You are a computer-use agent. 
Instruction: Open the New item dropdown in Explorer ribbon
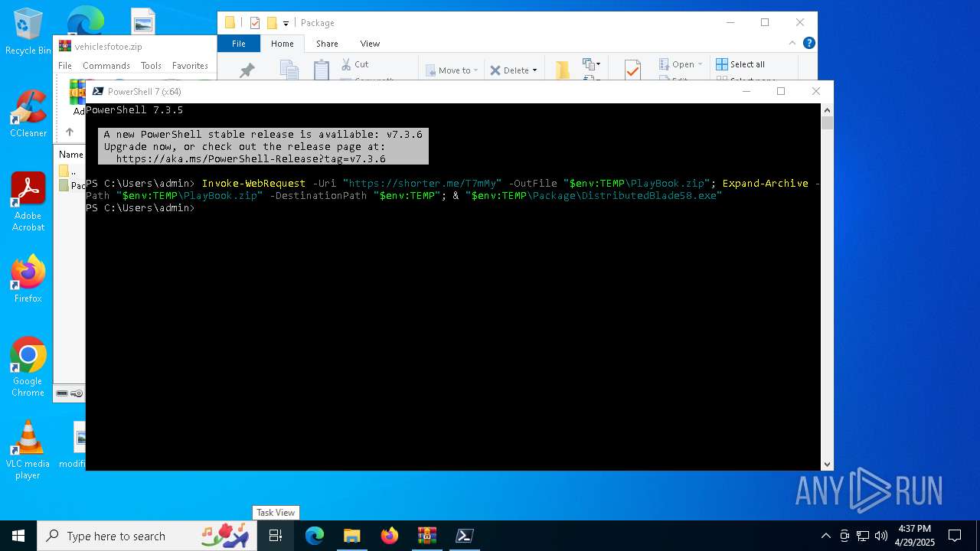591,64
